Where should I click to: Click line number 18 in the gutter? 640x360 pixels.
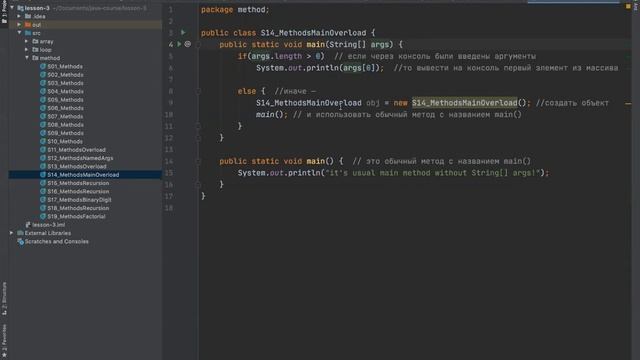tap(169, 208)
